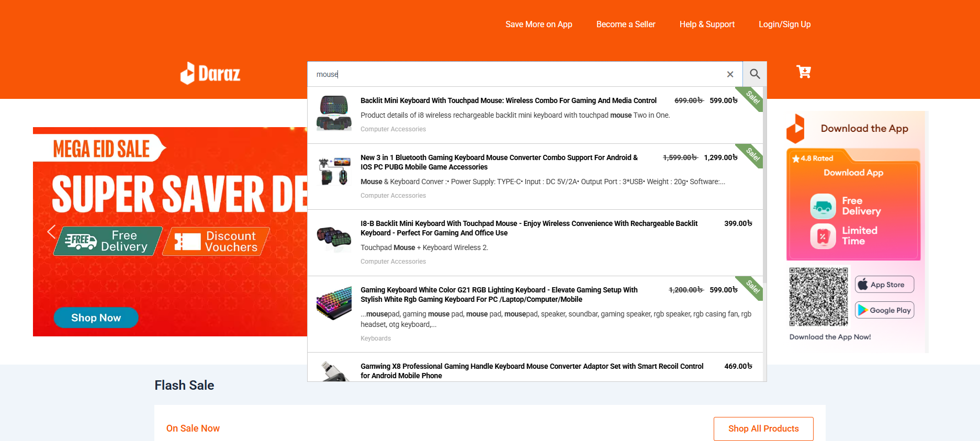Click On Sale Now label
Image resolution: width=980 pixels, height=441 pixels.
[193, 428]
